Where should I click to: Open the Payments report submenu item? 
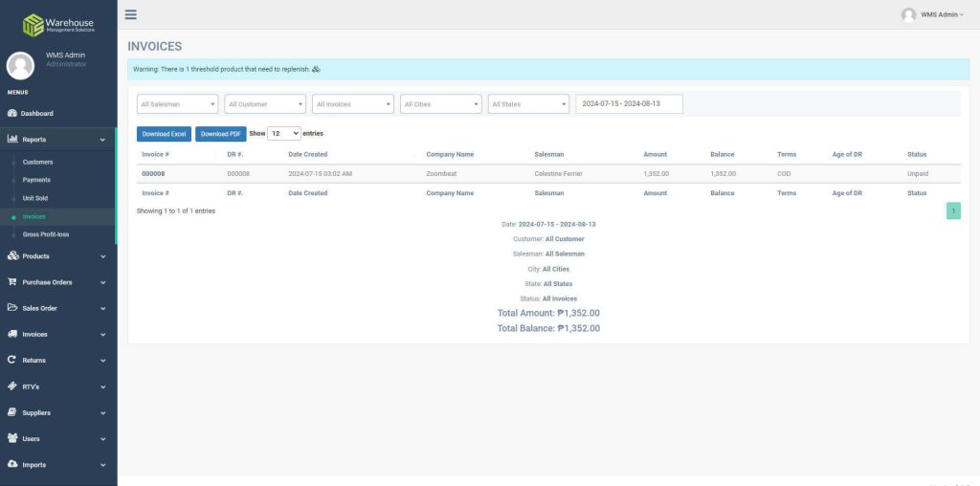[x=36, y=180]
